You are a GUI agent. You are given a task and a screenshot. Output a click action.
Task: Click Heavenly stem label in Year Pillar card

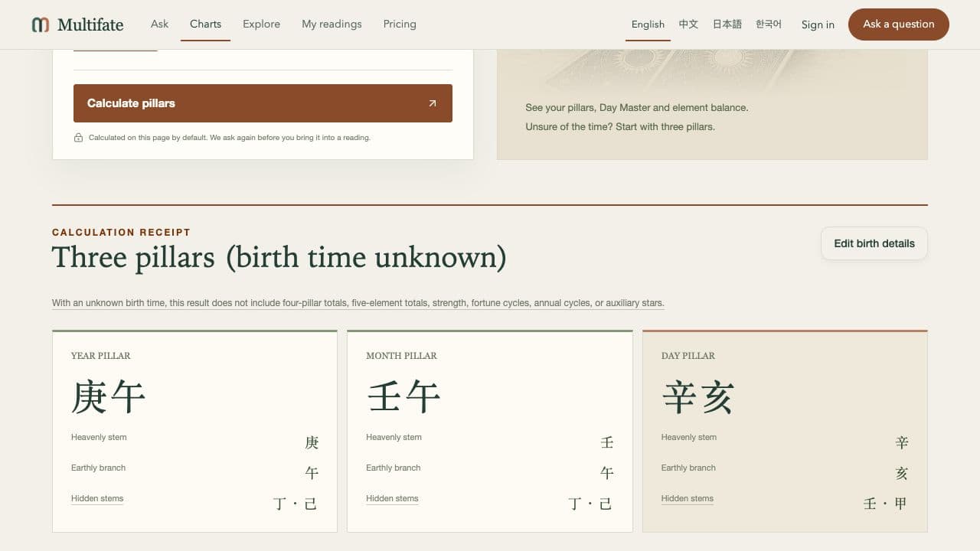[99, 437]
